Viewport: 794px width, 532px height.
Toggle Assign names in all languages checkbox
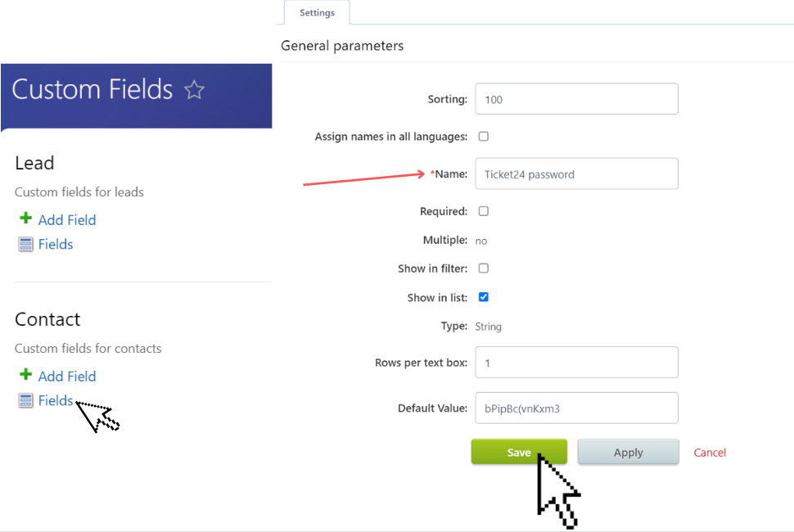(484, 136)
